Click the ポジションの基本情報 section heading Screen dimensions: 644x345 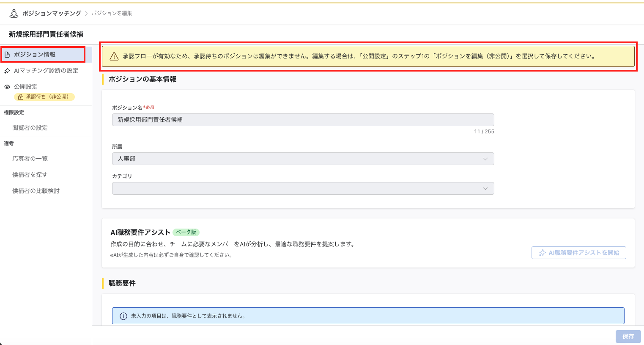[143, 79]
